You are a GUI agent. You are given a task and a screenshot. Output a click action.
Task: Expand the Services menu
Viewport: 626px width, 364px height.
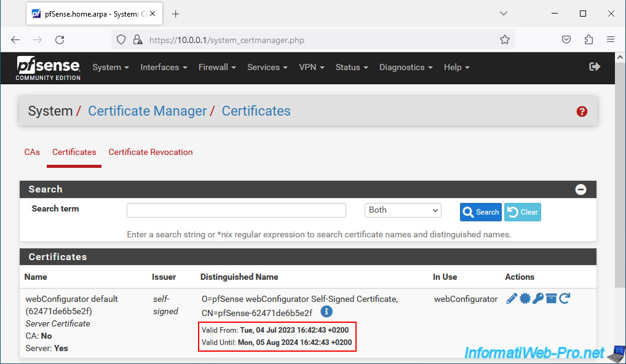coord(267,68)
